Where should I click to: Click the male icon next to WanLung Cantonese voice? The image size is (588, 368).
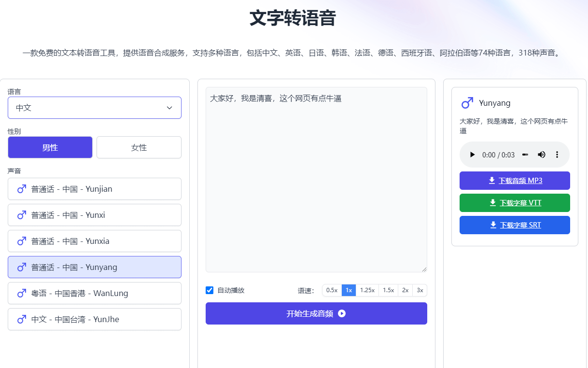(x=21, y=293)
